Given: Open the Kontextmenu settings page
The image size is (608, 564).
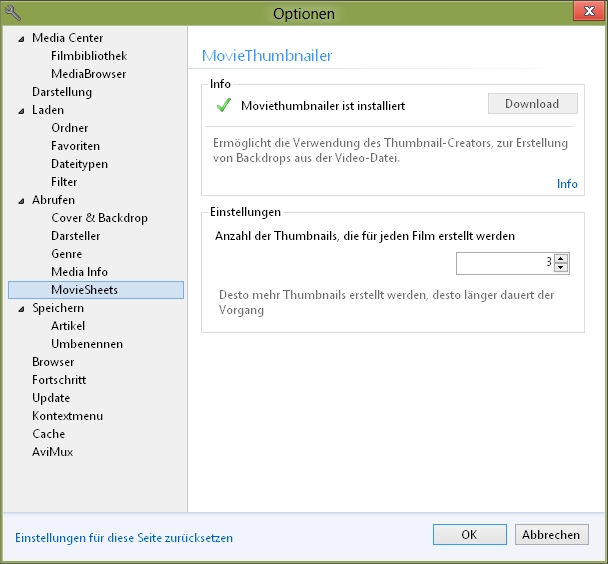Looking at the screenshot, I should point(67,416).
